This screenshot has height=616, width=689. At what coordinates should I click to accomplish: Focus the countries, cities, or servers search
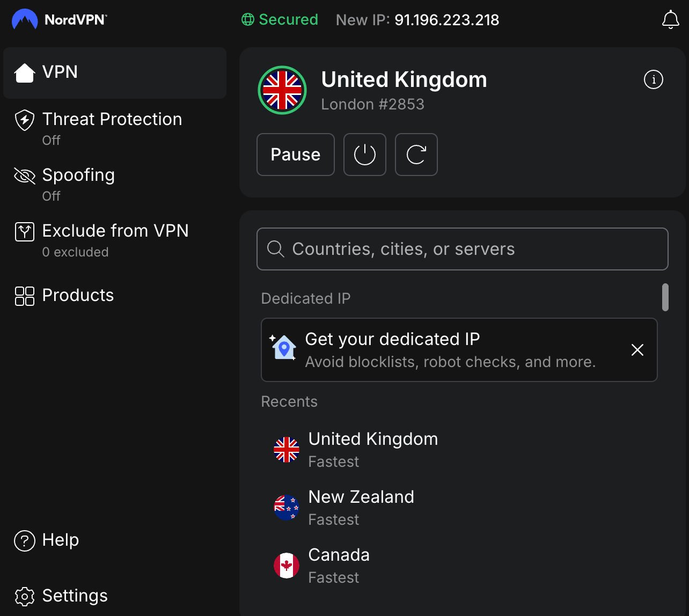(463, 249)
